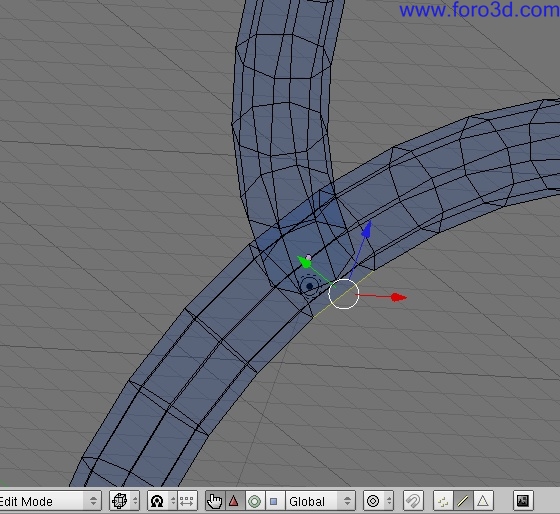Open the Global orientation dropdown
Screen dimensions: 560x514
[320, 501]
